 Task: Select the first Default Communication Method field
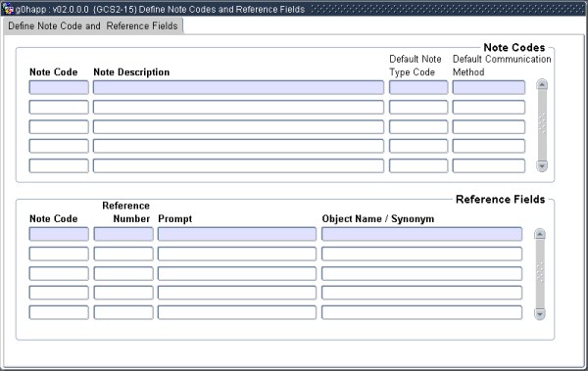coord(489,87)
